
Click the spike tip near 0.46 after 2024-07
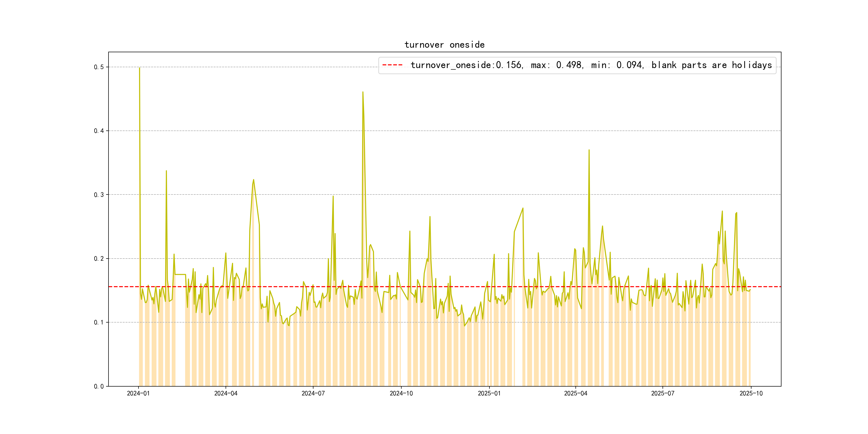(x=362, y=92)
